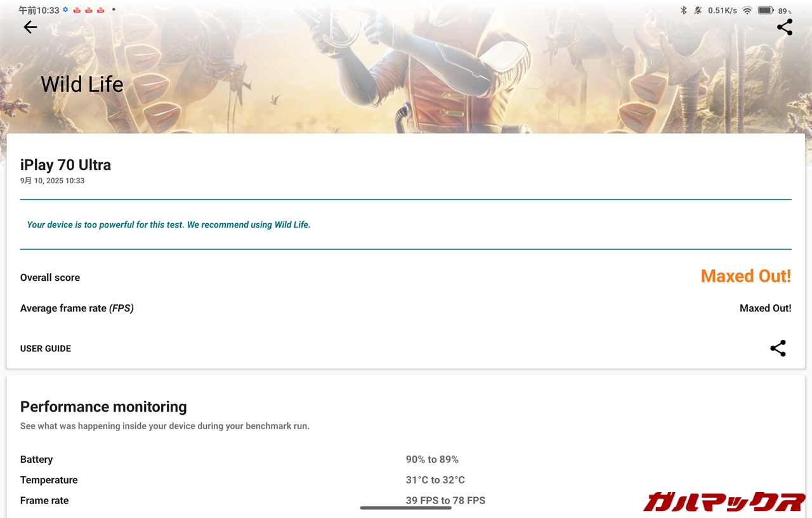Open the USER GUIDE link

point(46,349)
